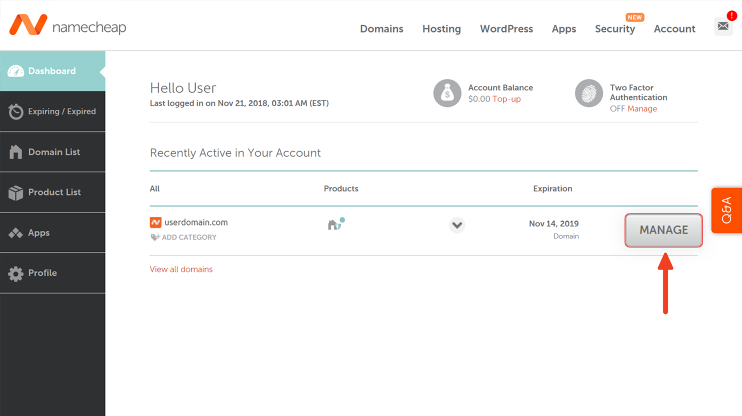742x416 pixels.
Task: Select the All column filter
Action: point(155,188)
